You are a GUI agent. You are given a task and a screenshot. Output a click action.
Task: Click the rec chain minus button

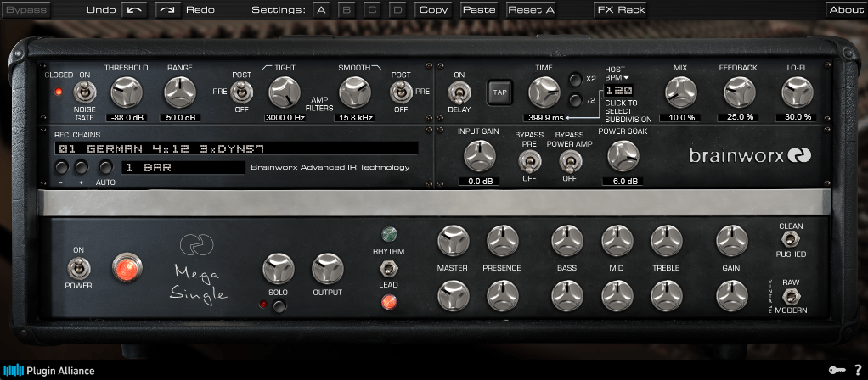pos(62,167)
